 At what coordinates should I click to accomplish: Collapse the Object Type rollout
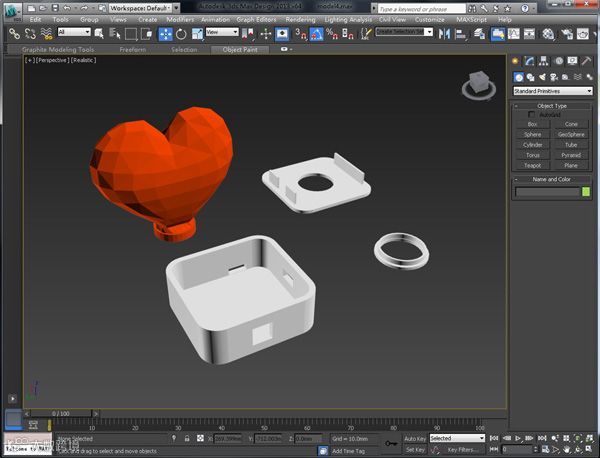551,105
